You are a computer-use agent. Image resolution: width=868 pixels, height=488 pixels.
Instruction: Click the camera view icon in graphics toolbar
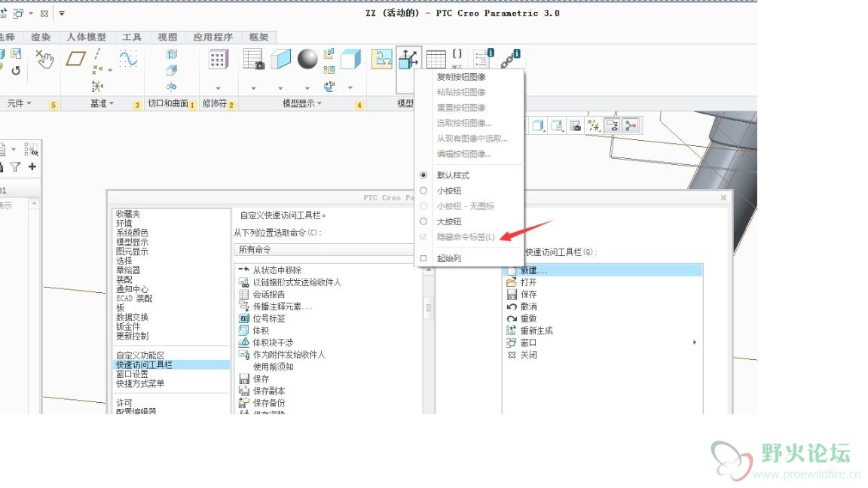575,126
